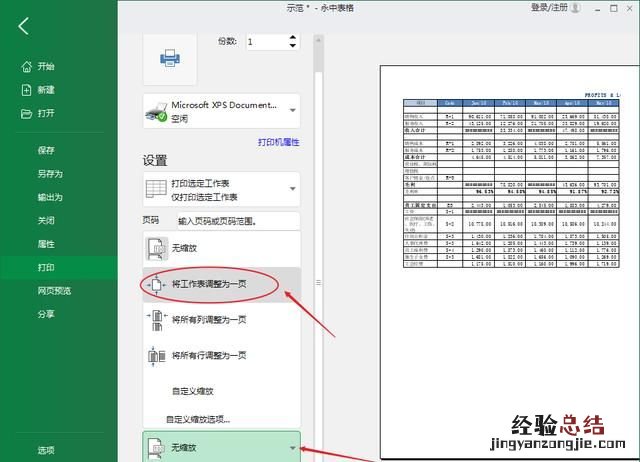
Task: Go back using the left arrow
Action: [24, 26]
